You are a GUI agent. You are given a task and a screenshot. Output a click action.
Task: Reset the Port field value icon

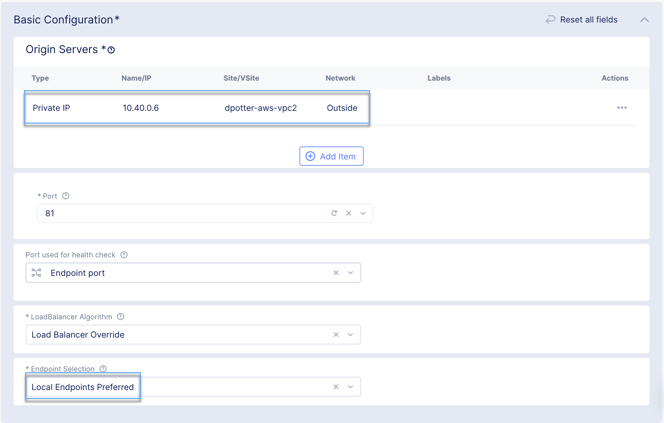coord(334,213)
